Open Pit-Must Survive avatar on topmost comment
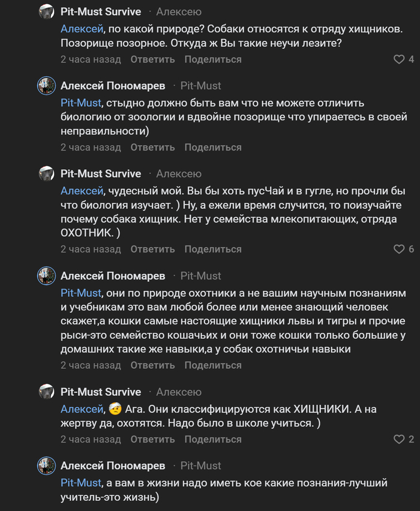The width and height of the screenshot is (420, 511). coord(47,12)
